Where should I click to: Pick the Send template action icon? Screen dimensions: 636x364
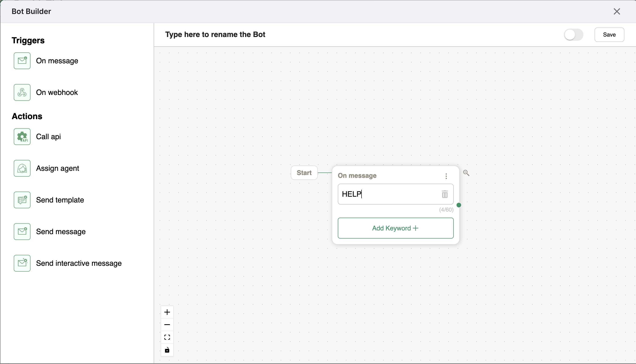22,200
